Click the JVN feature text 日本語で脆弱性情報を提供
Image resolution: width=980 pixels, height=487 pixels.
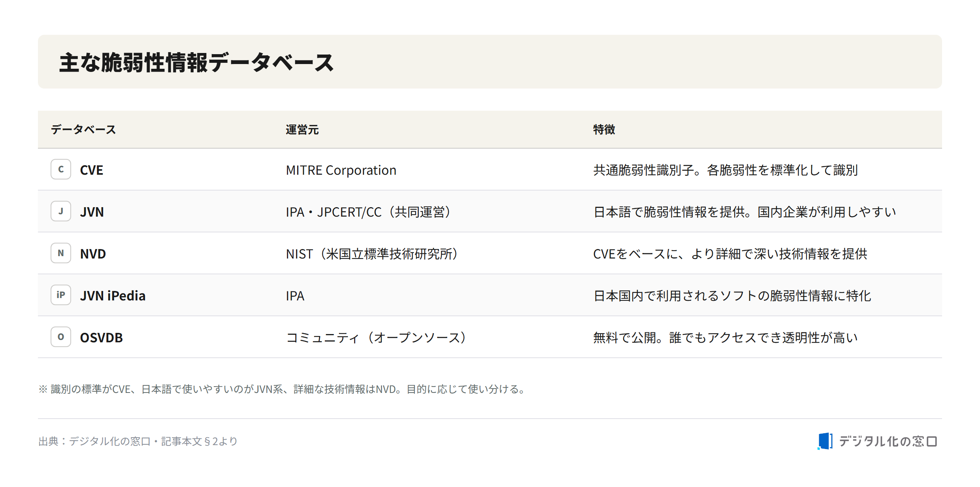tap(669, 212)
